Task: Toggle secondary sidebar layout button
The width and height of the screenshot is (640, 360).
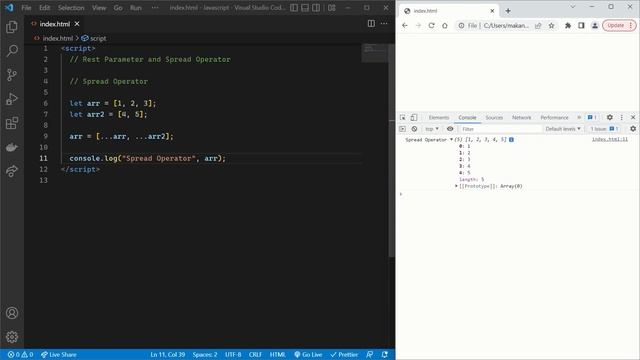Action: tap(316, 8)
